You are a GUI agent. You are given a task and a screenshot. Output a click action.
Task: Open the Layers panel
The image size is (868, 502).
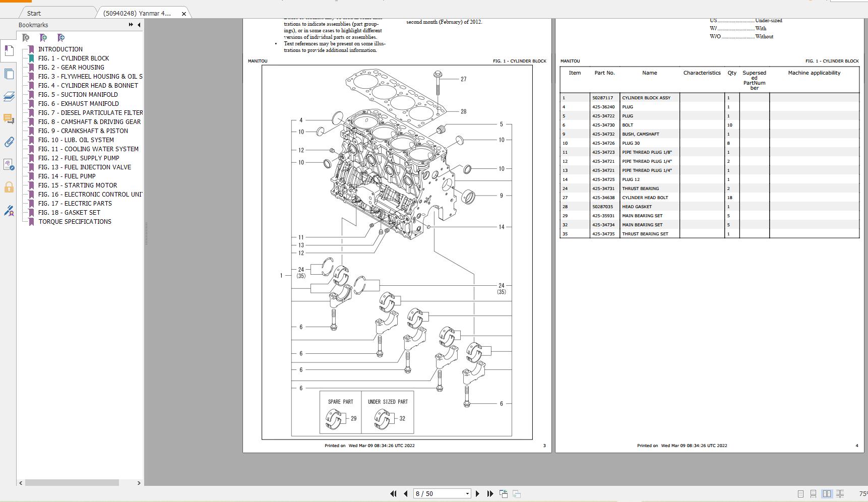click(9, 97)
